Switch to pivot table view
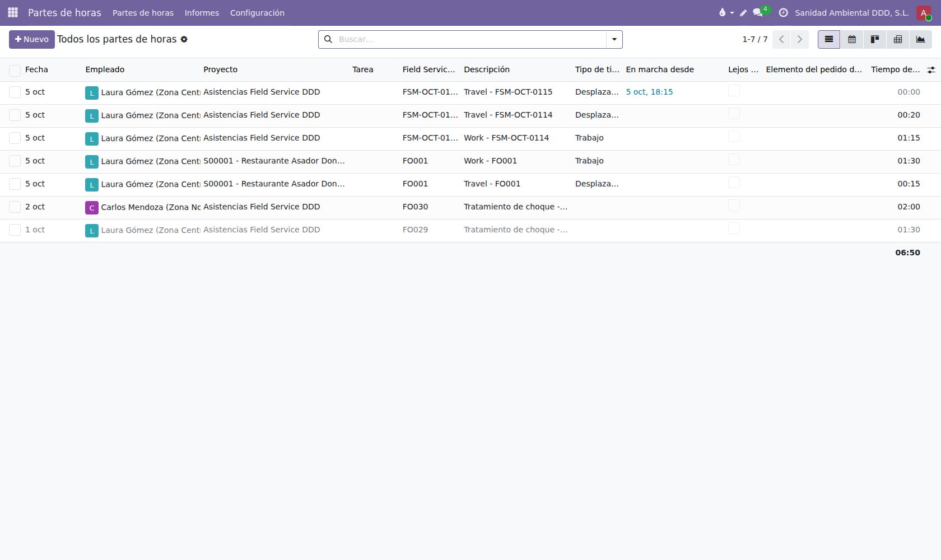941x560 pixels. pyautogui.click(x=898, y=39)
